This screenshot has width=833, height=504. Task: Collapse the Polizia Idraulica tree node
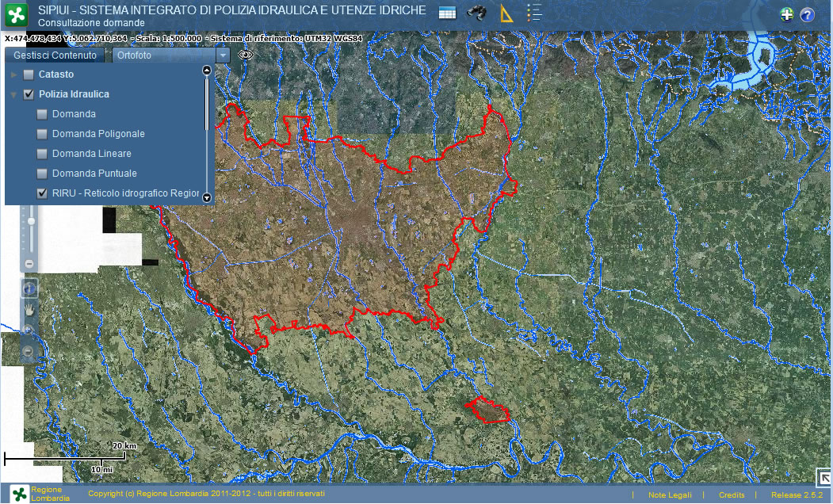point(13,94)
